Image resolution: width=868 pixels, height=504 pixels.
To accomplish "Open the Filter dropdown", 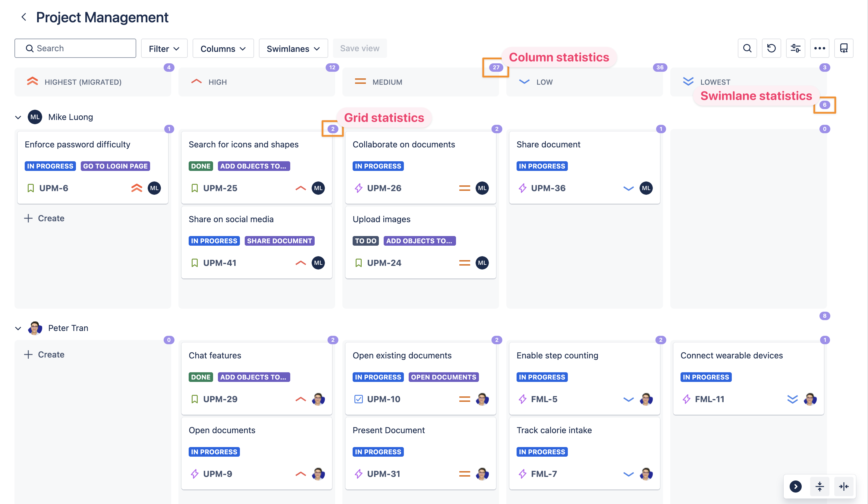I will click(164, 49).
